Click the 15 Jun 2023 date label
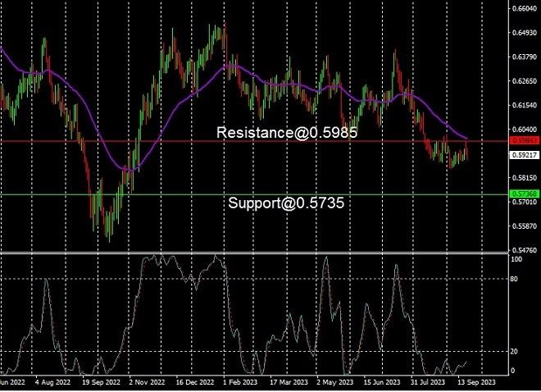The height and width of the screenshot is (392, 541). [382, 382]
